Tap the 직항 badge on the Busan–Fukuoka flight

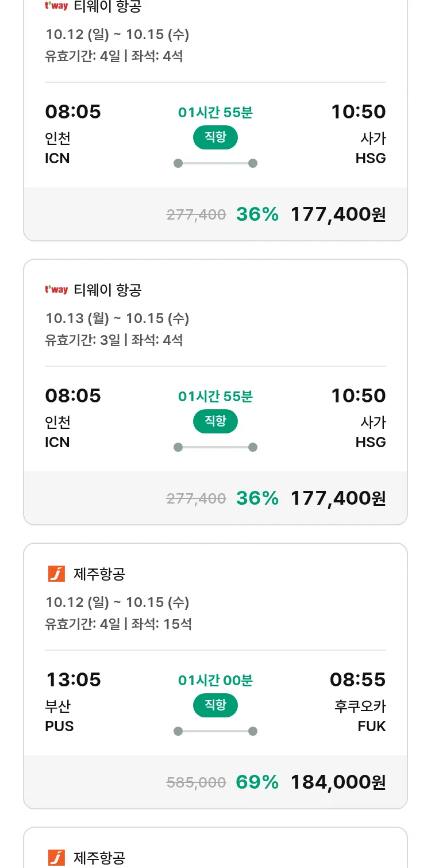215,705
